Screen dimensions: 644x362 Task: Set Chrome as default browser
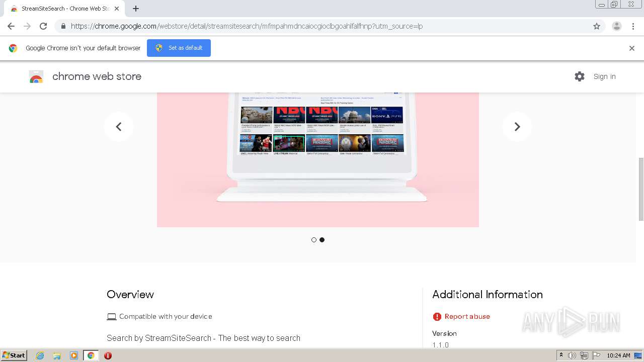(179, 48)
